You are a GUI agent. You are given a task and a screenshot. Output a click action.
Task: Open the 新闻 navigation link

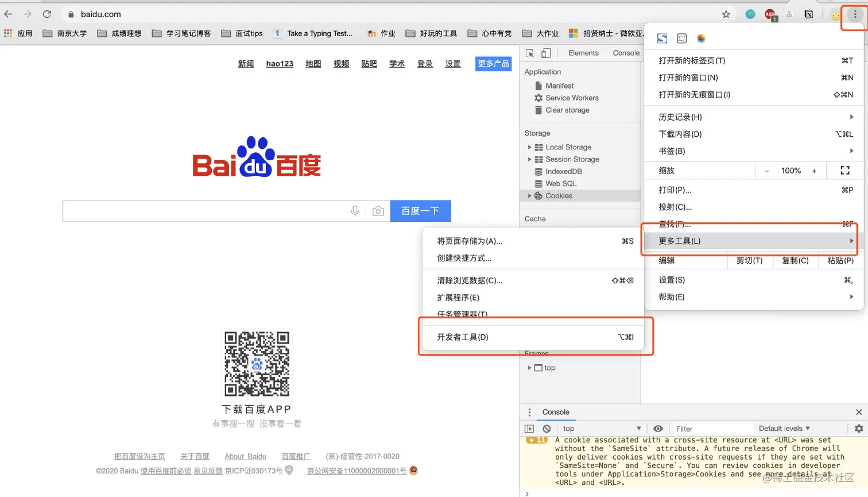pyautogui.click(x=246, y=64)
